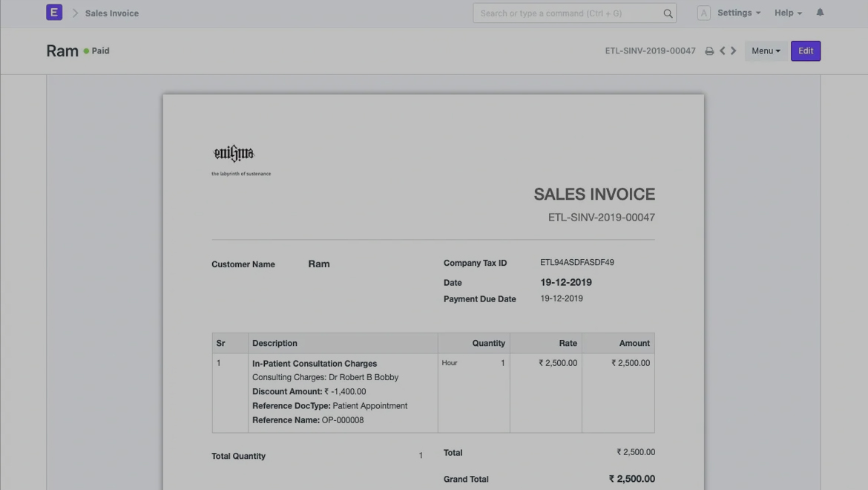This screenshot has height=490, width=868.
Task: Open the notifications bell
Action: 820,13
